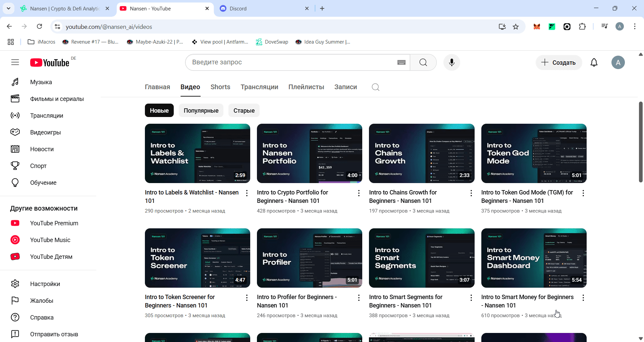Screen dimensions: 644x342
Task: Open menu for Intro to Crypto Portfolio video
Action: pyautogui.click(x=359, y=193)
